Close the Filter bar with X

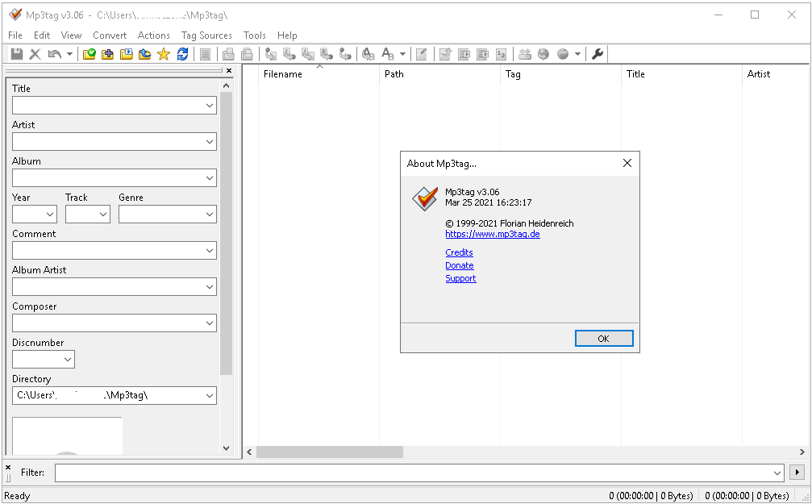pos(8,467)
